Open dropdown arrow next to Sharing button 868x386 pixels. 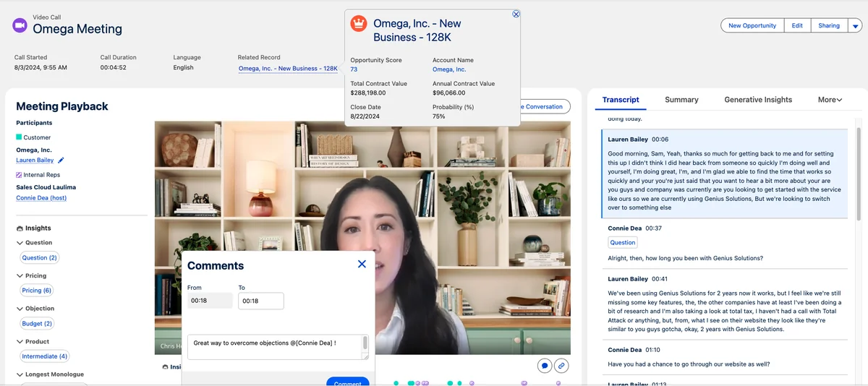855,25
